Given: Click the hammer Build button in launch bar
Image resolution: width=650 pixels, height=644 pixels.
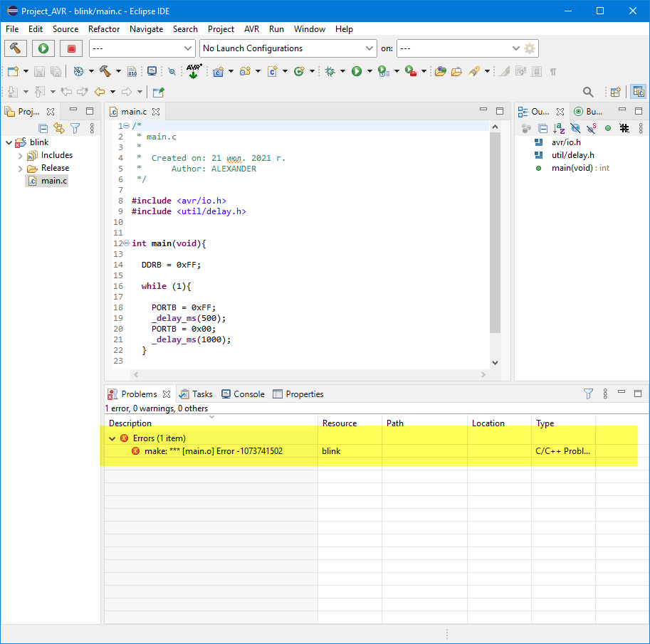Looking at the screenshot, I should tap(16, 48).
